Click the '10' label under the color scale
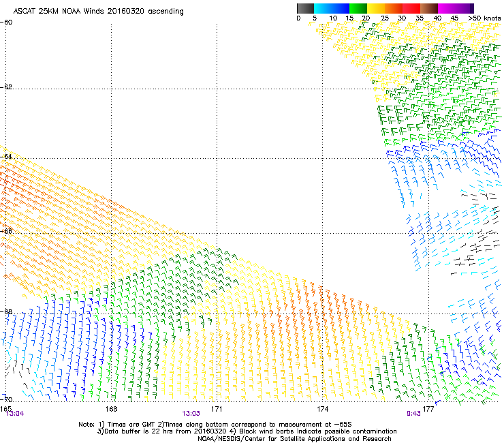Image resolution: width=504 pixels, height=443 pixels. 333,18
